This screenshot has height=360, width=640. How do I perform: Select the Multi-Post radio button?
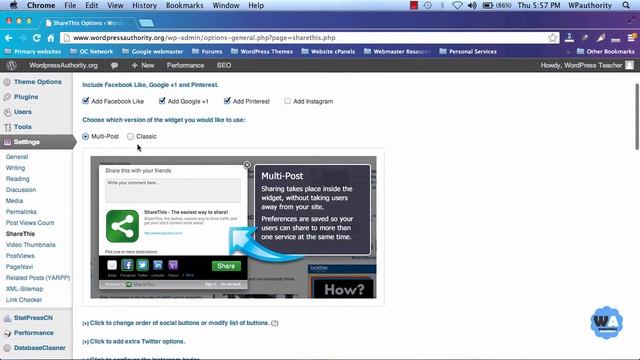pos(85,136)
